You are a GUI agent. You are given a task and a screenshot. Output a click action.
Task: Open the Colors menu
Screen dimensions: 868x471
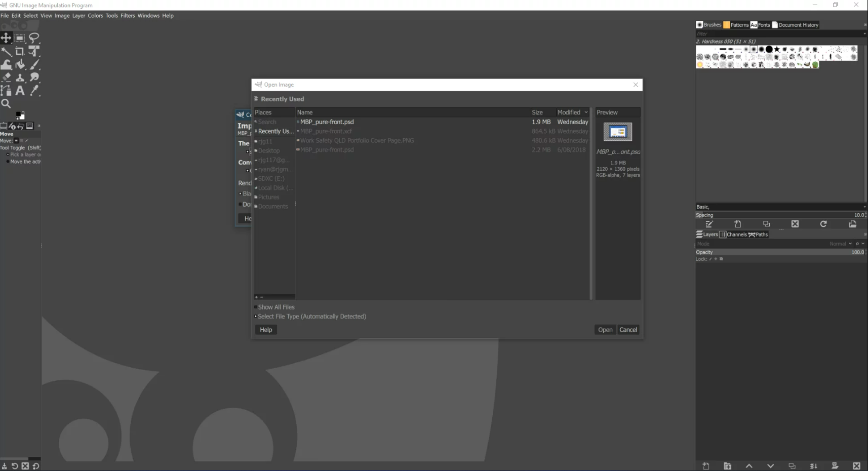(x=95, y=16)
